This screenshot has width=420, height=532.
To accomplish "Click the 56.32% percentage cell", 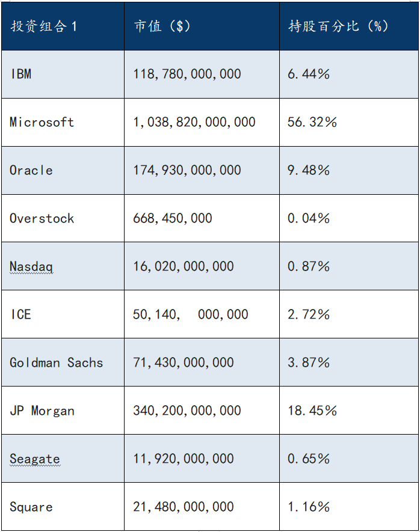I will (312, 123).
